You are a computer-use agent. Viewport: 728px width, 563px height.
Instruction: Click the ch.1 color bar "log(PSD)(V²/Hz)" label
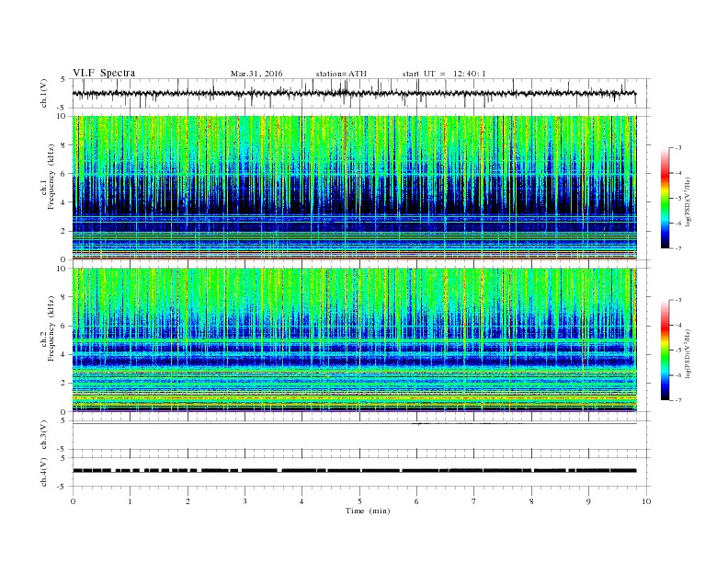[x=688, y=201]
